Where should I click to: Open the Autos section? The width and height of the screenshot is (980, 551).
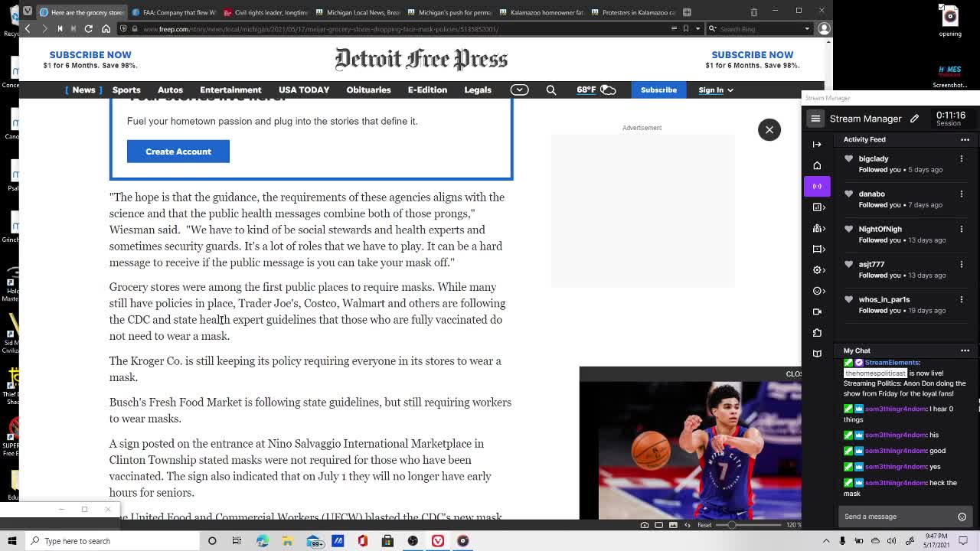click(x=170, y=90)
